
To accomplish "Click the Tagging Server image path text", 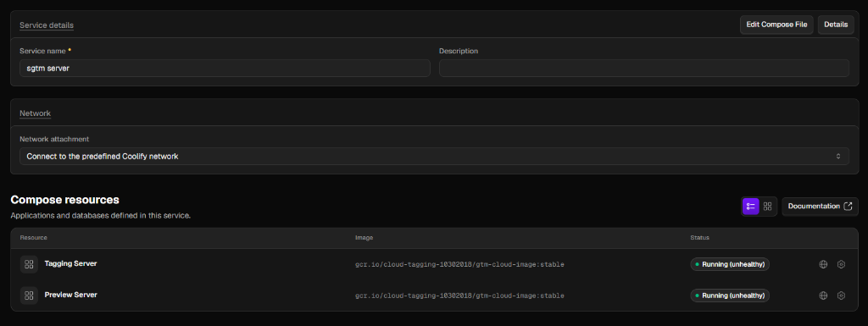I will pos(459,265).
